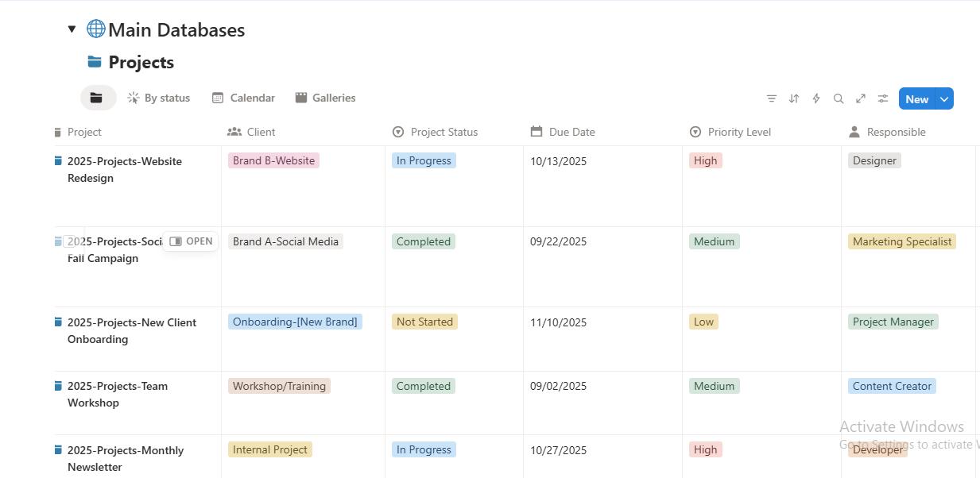Screen dimensions: 980x478
Task: Click the Marketing Specialist responsible tag
Action: tap(902, 241)
